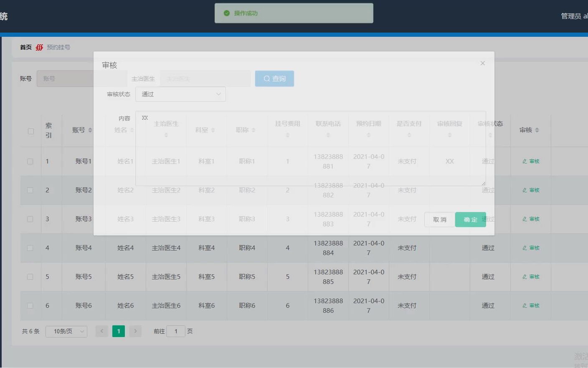
Task: Toggle the select-all checkbox in table header
Action: (x=31, y=131)
